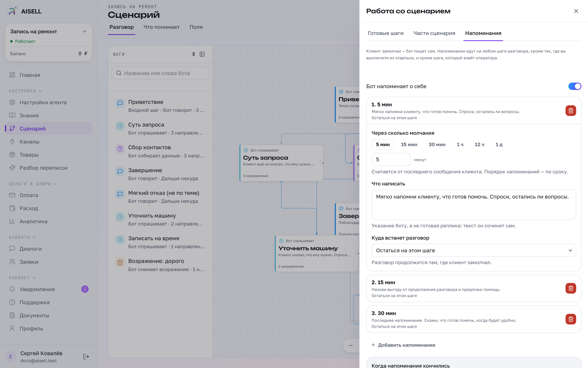
Task: Open the Сценарий sidebar link
Action: coord(49,128)
